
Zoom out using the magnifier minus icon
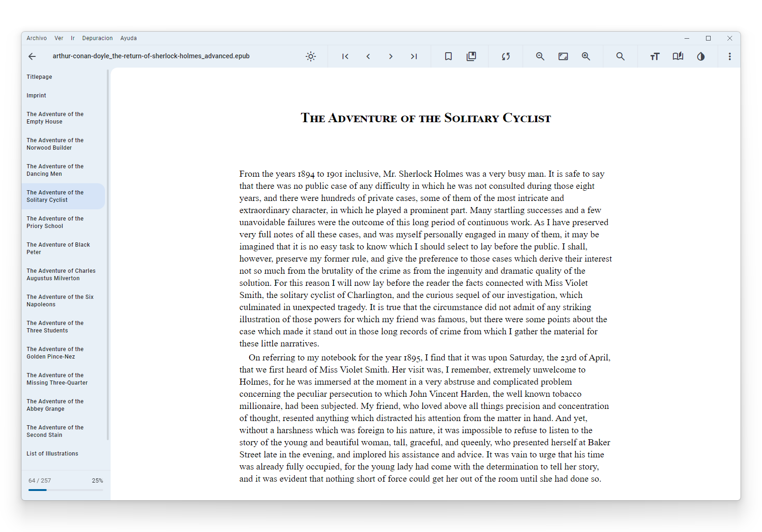point(540,56)
